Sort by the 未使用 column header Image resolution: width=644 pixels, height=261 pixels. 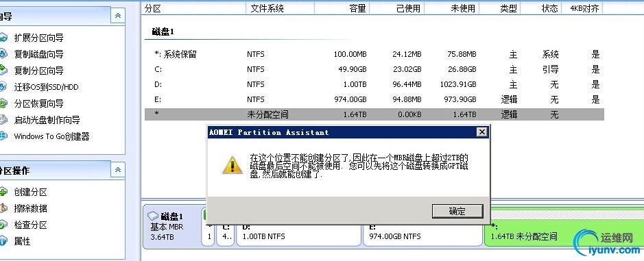pyautogui.click(x=451, y=8)
